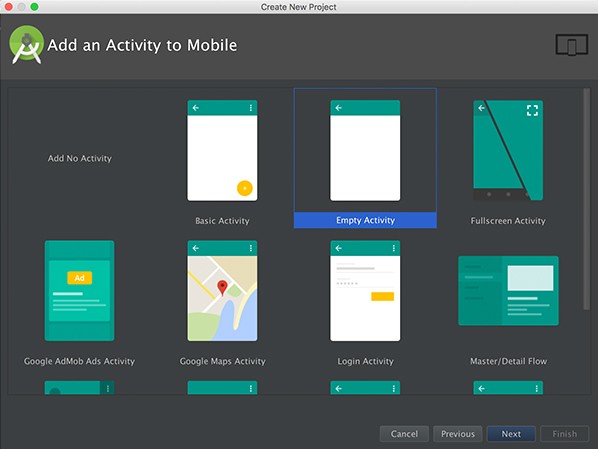Viewport: 598px width, 449px height.
Task: Click the mobile/tablet form factor icon
Action: [571, 45]
